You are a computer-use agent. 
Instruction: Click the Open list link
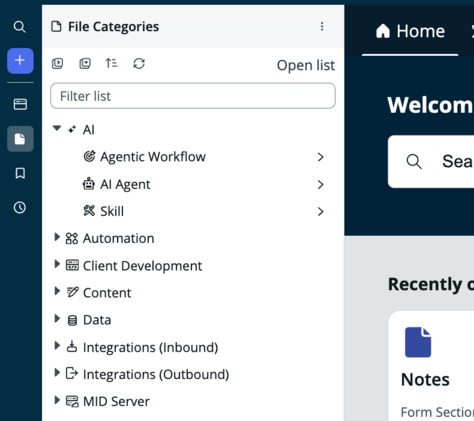tap(306, 65)
